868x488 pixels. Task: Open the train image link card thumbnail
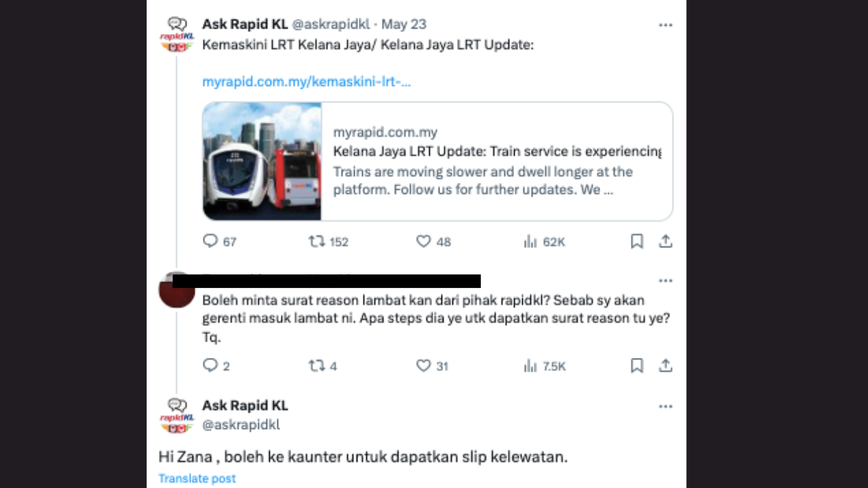point(262,161)
